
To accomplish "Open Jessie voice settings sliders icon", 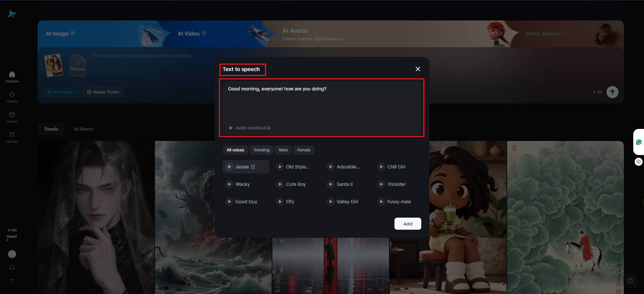I will pyautogui.click(x=253, y=167).
